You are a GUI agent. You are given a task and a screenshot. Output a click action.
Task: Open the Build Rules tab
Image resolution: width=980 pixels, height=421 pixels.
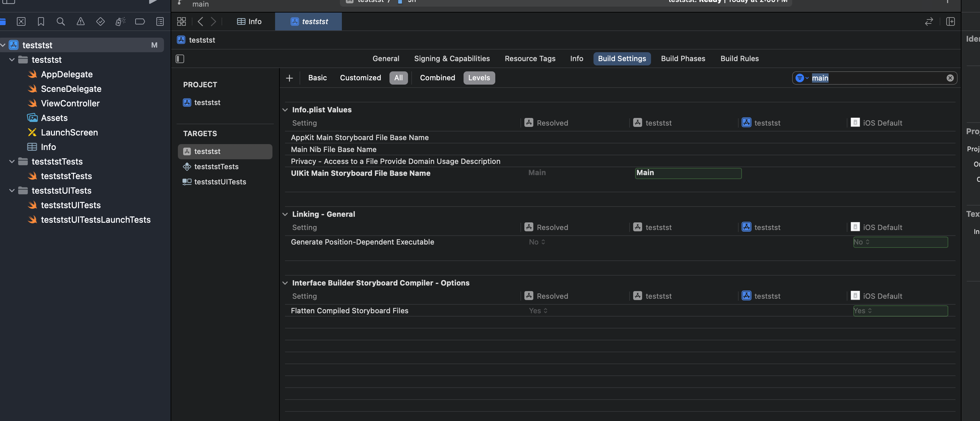click(x=739, y=58)
